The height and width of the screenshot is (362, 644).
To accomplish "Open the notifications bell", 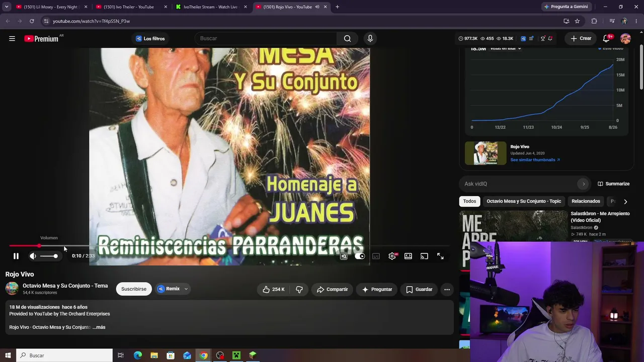I will pos(607,39).
